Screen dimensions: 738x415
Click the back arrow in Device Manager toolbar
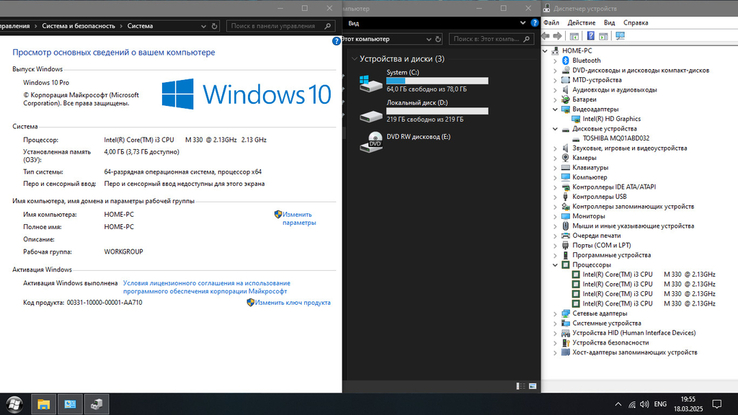pos(545,36)
